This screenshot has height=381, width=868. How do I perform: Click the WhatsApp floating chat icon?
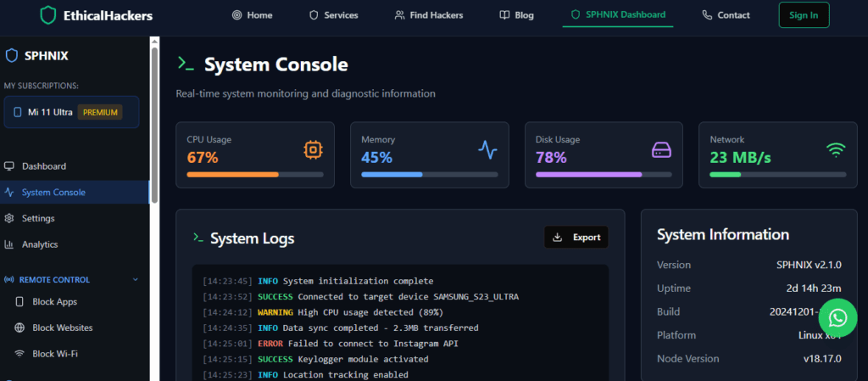pos(837,317)
